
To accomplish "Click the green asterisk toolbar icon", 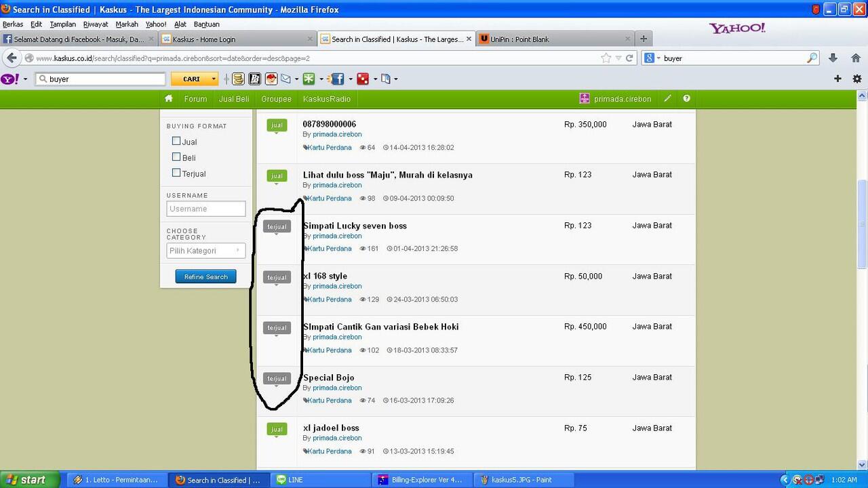I will (x=309, y=79).
